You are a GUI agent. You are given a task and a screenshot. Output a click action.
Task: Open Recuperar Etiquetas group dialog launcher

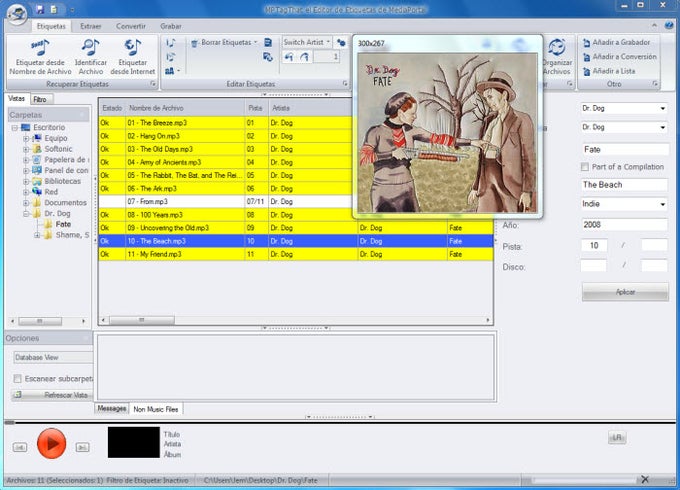pyautogui.click(x=153, y=84)
